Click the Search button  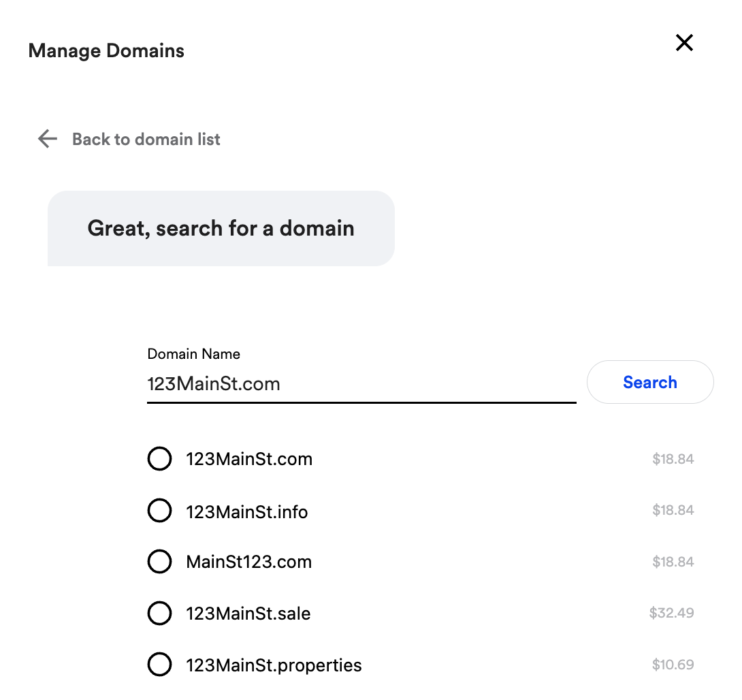(x=650, y=382)
